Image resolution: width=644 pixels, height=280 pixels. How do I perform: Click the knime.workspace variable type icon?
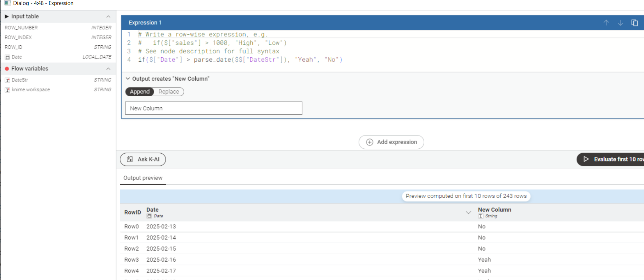point(7,90)
